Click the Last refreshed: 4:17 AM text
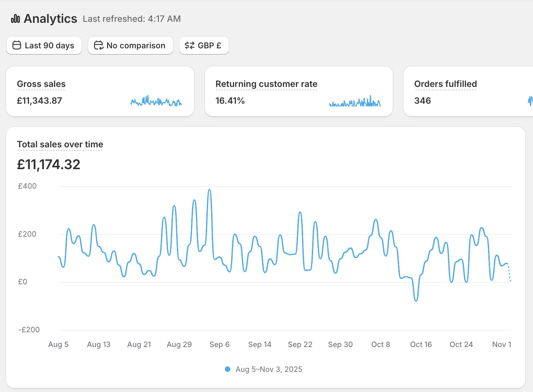This screenshot has height=392, width=533. click(x=132, y=19)
